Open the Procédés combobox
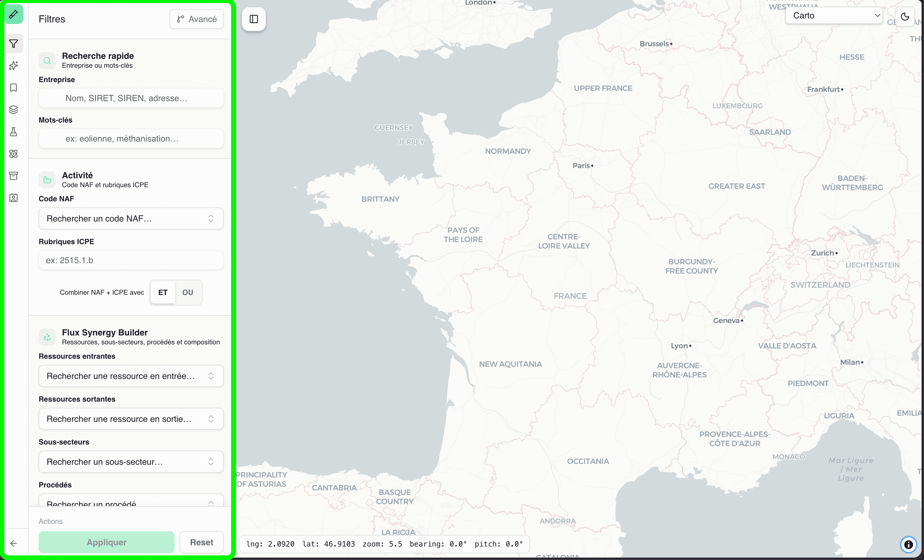 (x=131, y=500)
